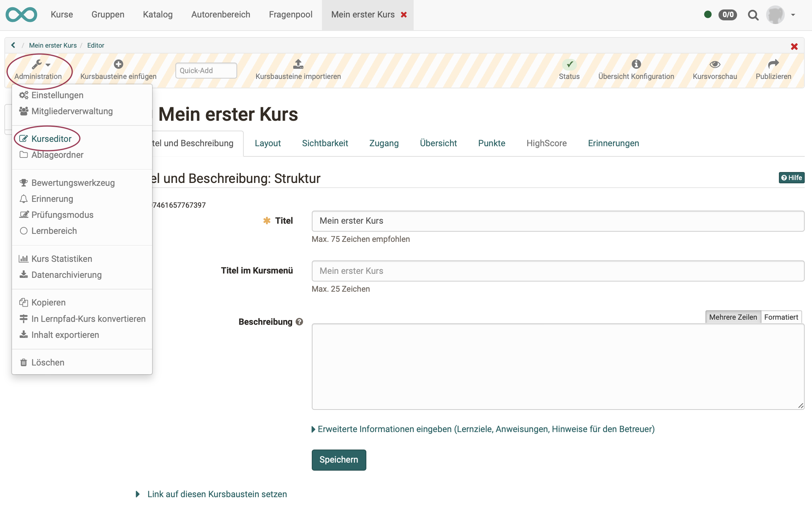Open Übersicht Konfiguration info icon
This screenshot has height=515, width=812.
(636, 64)
